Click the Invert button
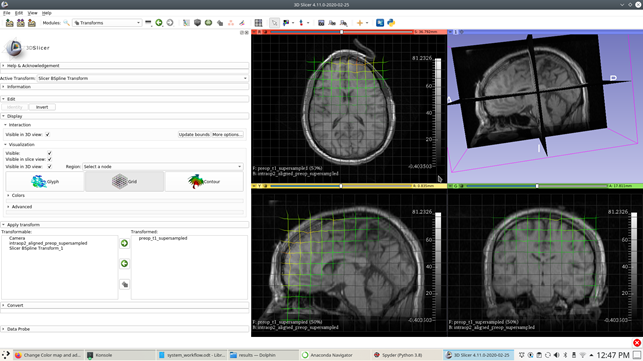The image size is (643, 361). coord(42,107)
